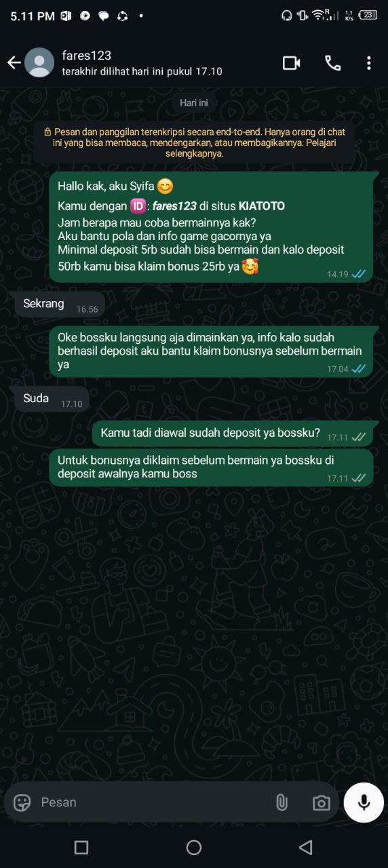The height and width of the screenshot is (868, 388).
Task: Focus the Pesan message input field
Action: click(x=153, y=802)
